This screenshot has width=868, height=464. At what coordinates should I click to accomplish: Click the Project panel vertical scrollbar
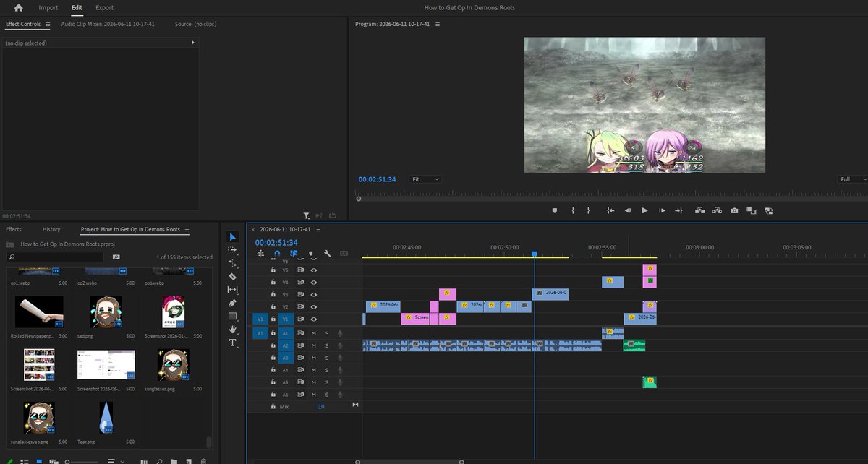click(x=210, y=442)
